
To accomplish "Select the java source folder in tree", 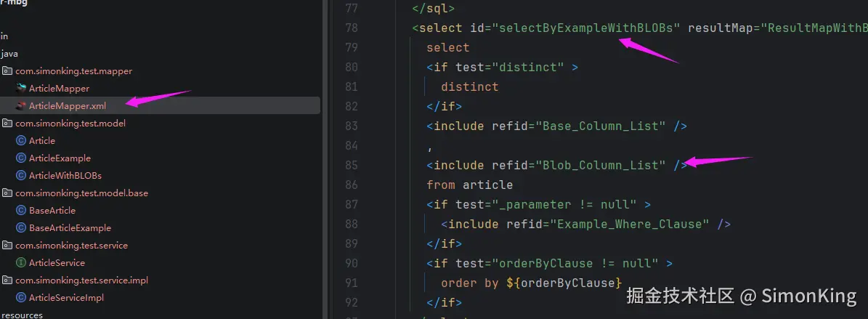I will pos(9,54).
